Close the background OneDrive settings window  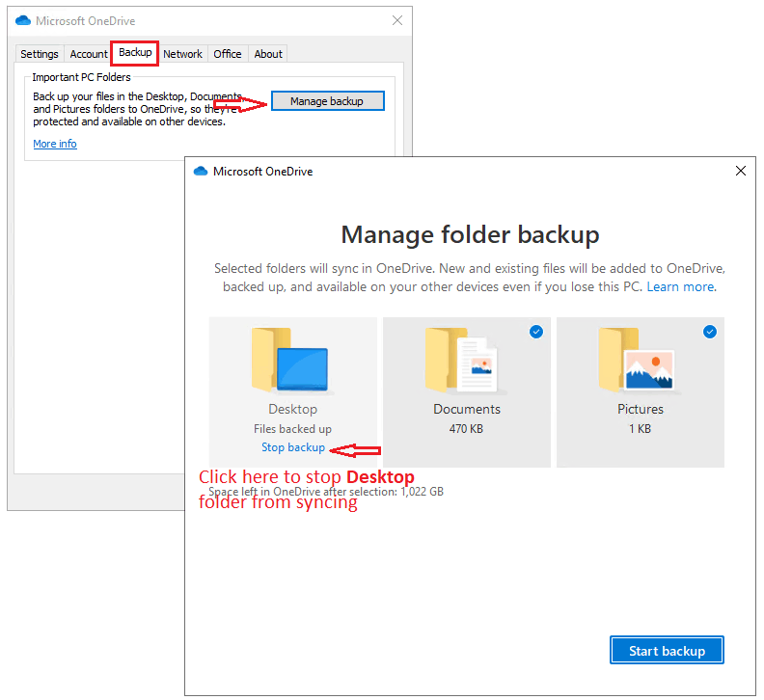pyautogui.click(x=397, y=20)
